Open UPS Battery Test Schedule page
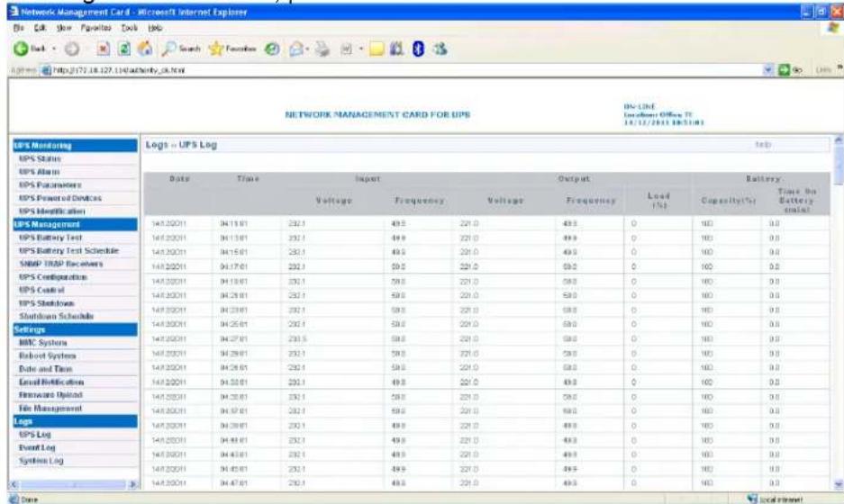 pos(68,251)
